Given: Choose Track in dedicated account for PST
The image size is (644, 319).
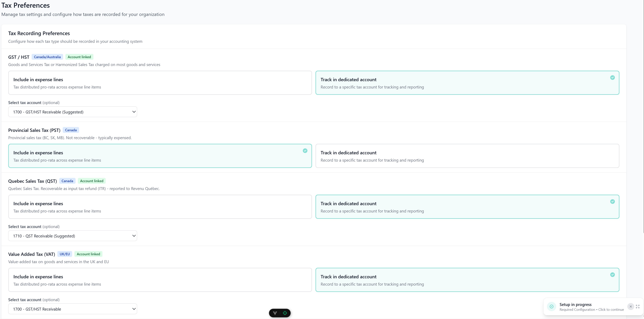Looking at the screenshot, I should (x=467, y=156).
